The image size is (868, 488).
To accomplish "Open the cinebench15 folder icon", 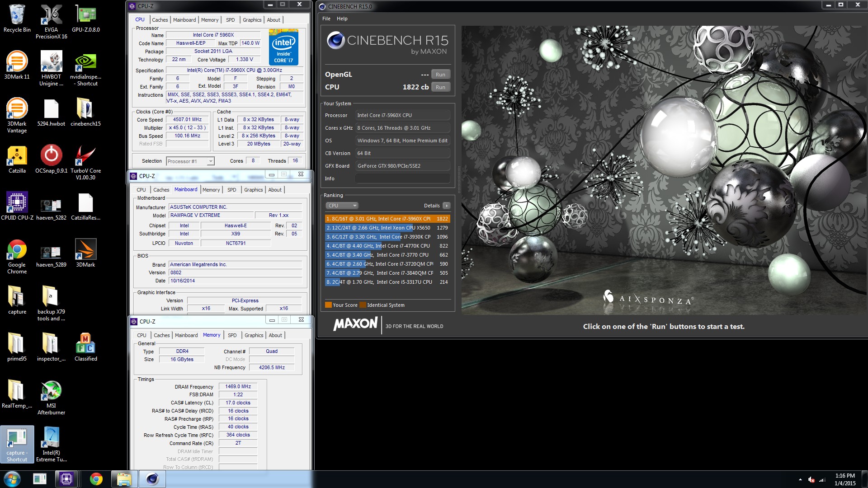I will 85,113.
